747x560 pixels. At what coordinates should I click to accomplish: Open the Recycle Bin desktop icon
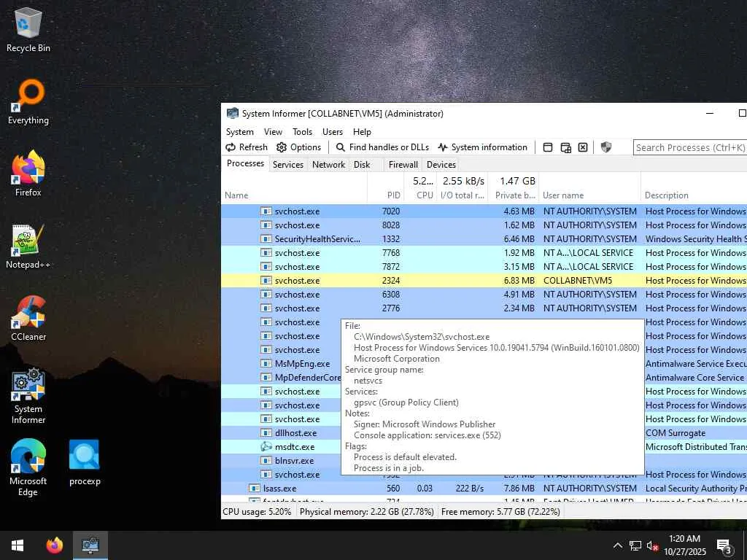click(x=28, y=31)
